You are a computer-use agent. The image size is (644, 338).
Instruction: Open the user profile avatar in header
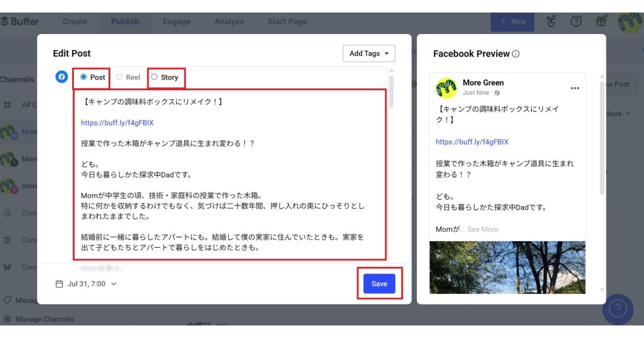coord(630,22)
